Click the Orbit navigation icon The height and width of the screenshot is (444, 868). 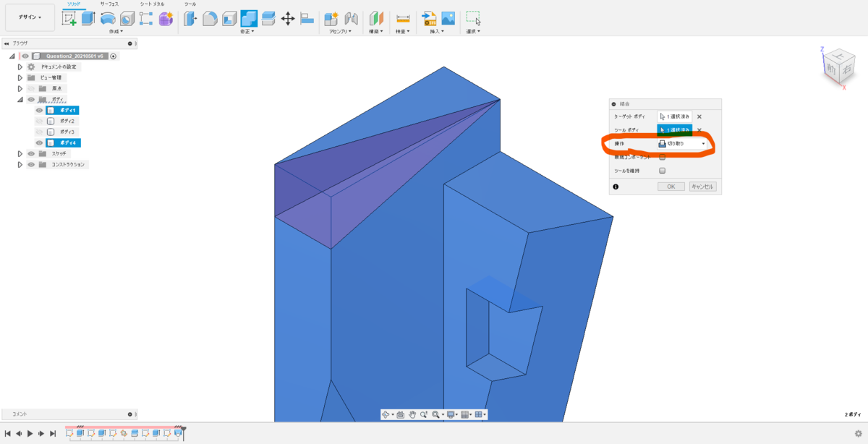tap(386, 414)
